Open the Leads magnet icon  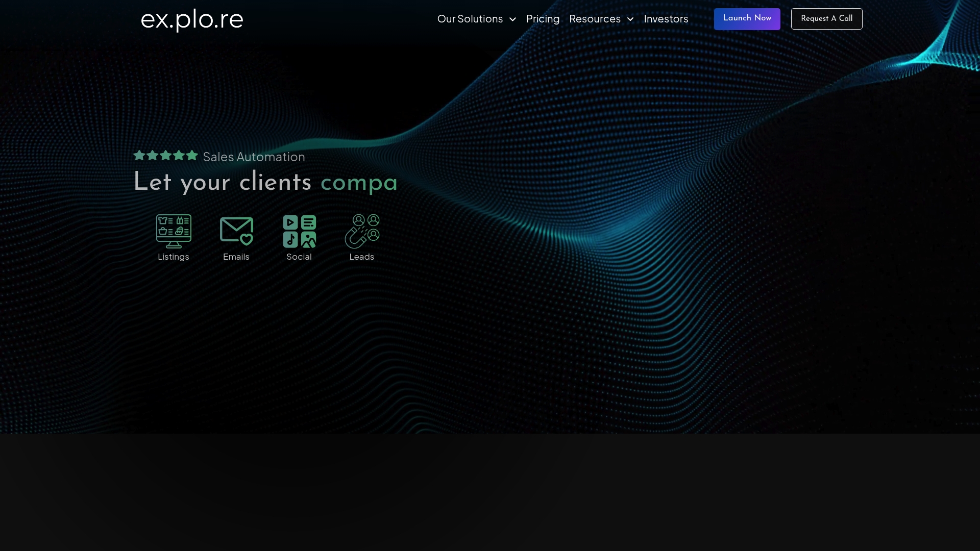click(362, 231)
